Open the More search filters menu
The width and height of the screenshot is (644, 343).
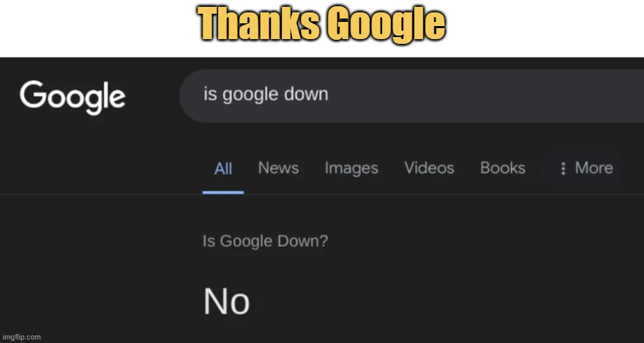[586, 168]
